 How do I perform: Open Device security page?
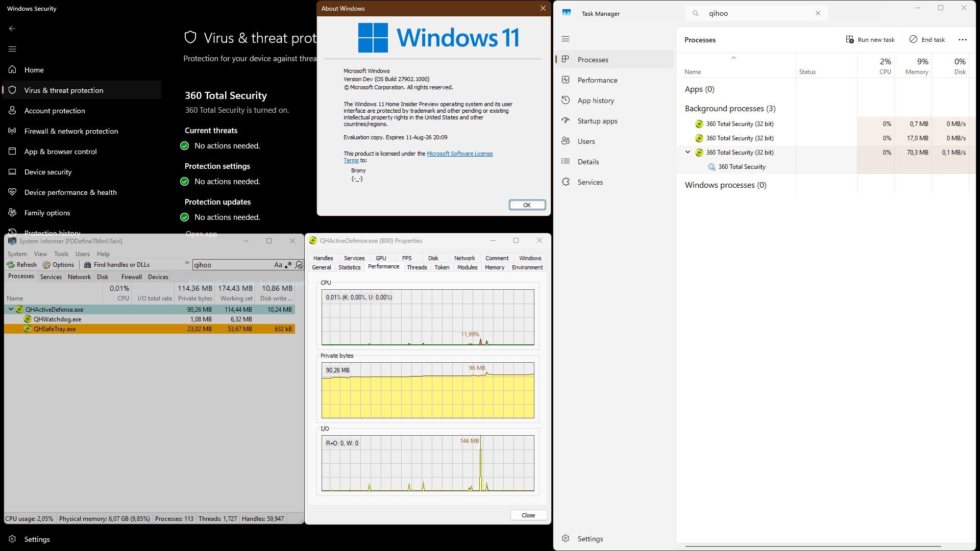(82, 172)
